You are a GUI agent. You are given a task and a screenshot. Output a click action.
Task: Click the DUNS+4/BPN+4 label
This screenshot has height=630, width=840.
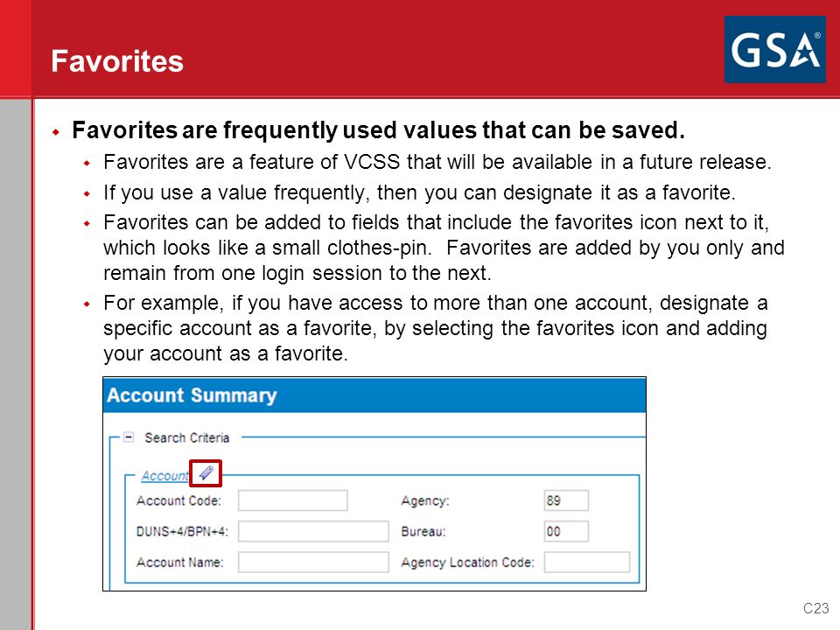coord(182,531)
